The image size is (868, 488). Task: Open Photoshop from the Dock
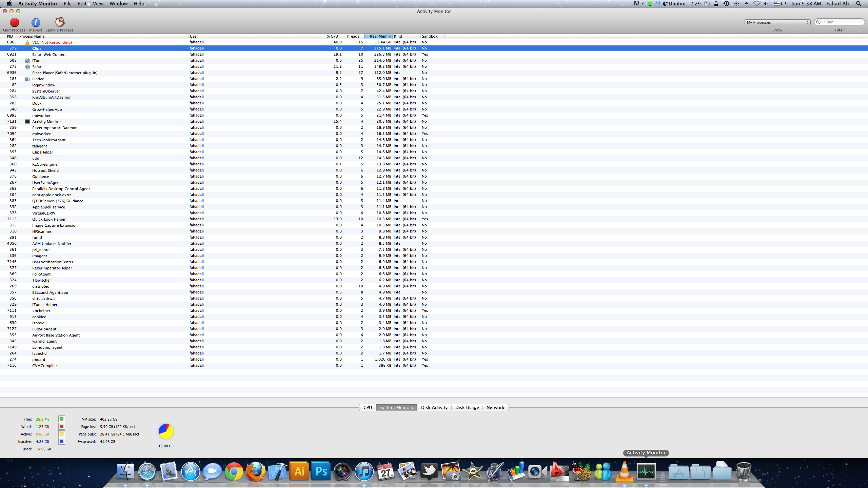pos(320,471)
